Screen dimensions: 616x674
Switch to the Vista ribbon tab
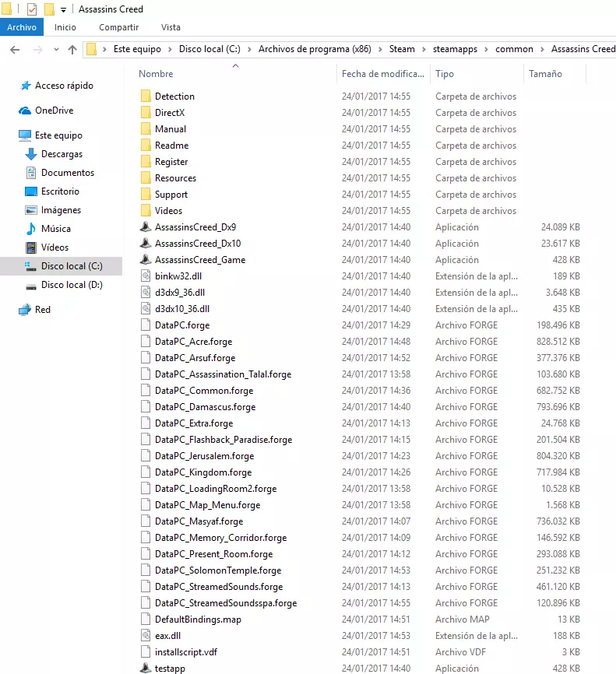tap(171, 27)
